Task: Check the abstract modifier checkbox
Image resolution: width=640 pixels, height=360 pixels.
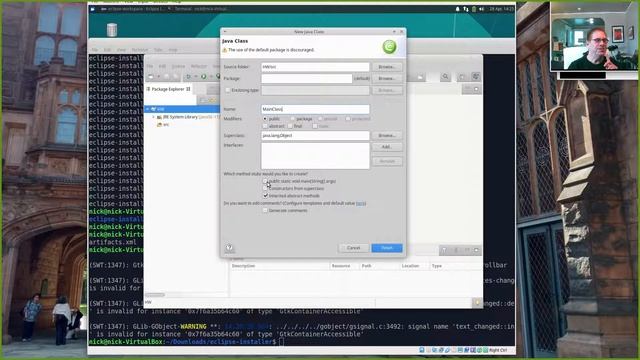Action: coord(265,126)
